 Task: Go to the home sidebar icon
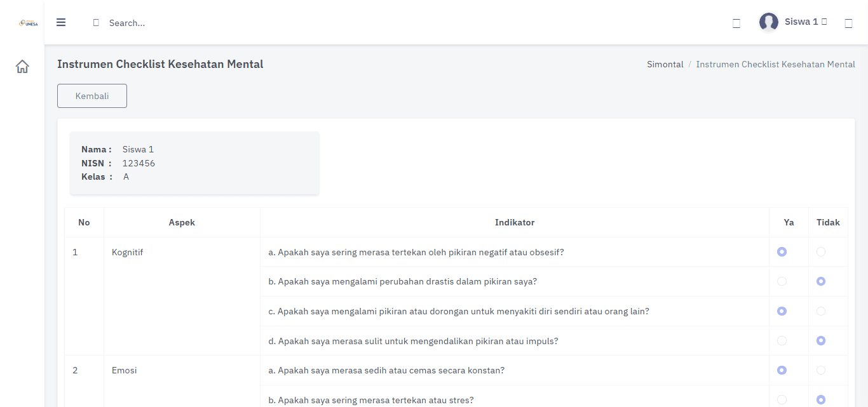[x=22, y=66]
